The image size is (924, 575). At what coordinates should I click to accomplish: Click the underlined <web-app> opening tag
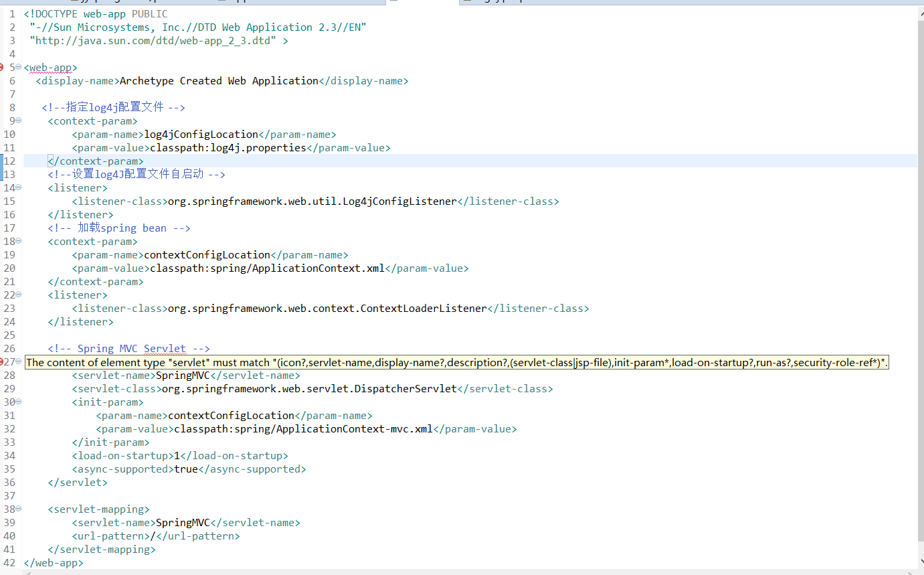(51, 68)
